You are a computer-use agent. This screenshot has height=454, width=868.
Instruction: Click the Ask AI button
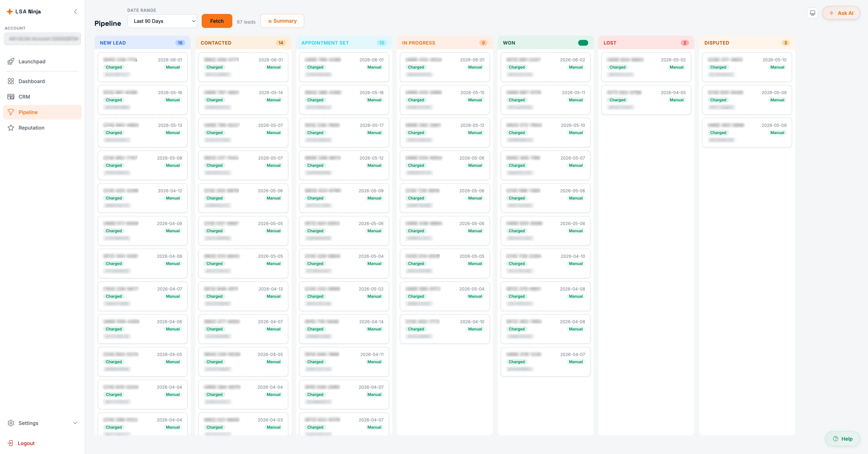click(x=841, y=13)
